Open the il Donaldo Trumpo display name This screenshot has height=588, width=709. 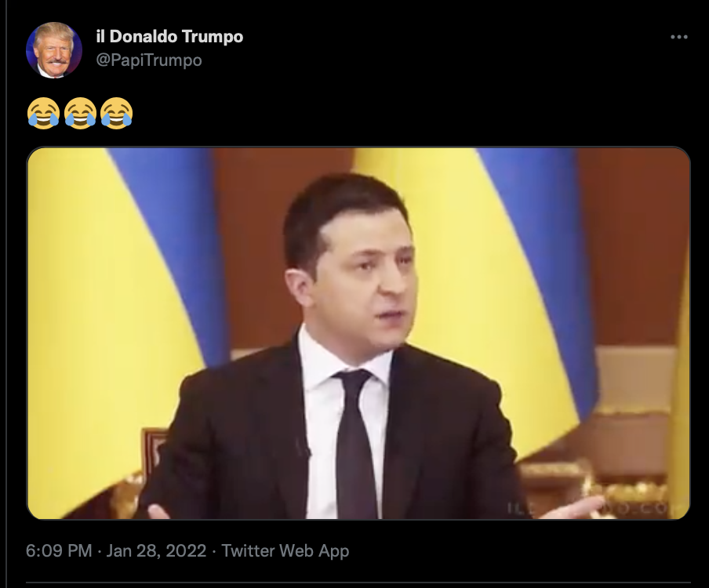(x=169, y=37)
